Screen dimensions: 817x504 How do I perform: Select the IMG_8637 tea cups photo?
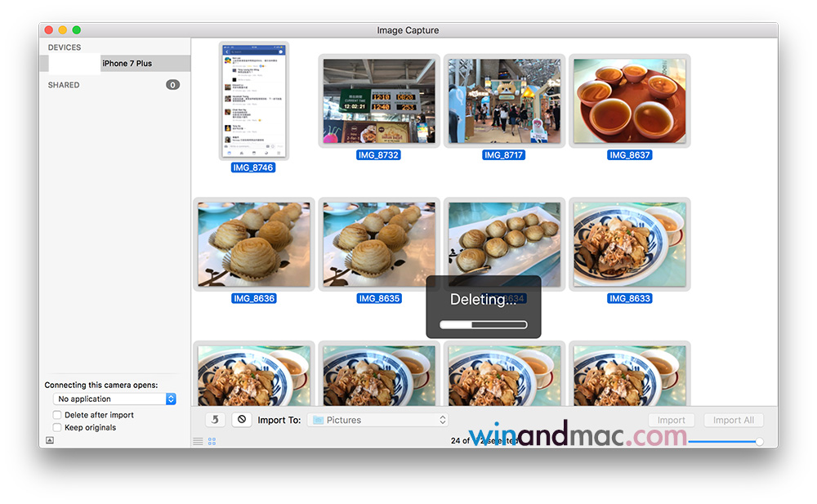pyautogui.click(x=629, y=100)
